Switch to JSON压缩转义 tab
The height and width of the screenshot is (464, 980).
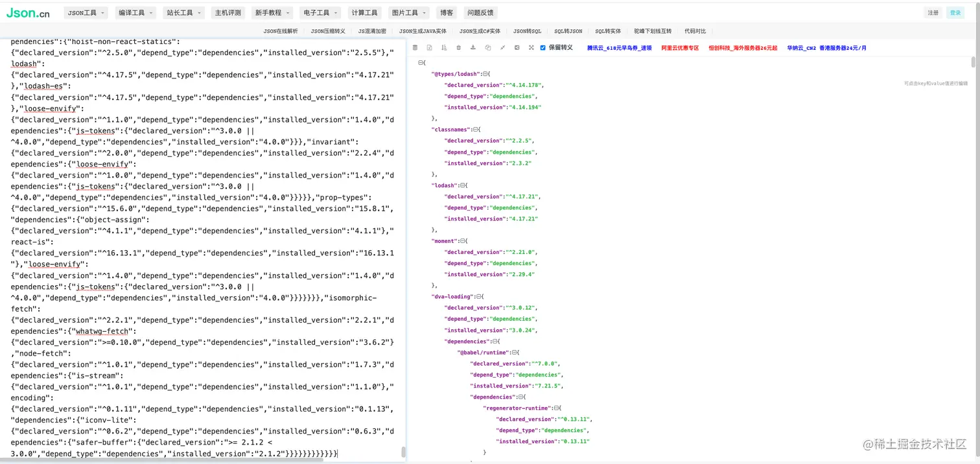(328, 31)
